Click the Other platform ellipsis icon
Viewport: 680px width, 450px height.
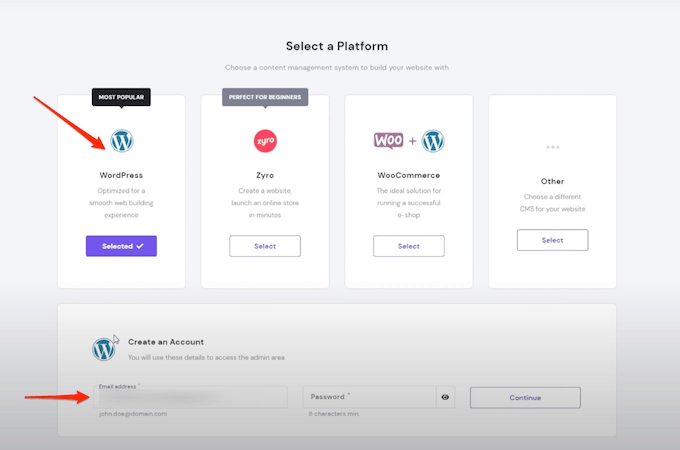click(552, 147)
